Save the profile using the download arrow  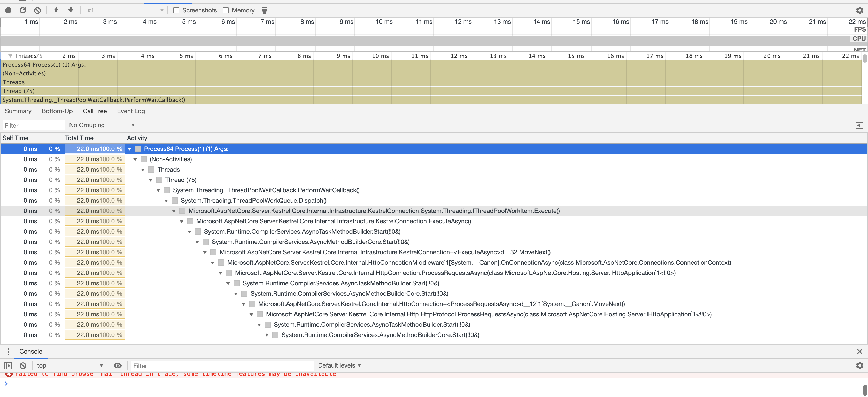(x=71, y=10)
